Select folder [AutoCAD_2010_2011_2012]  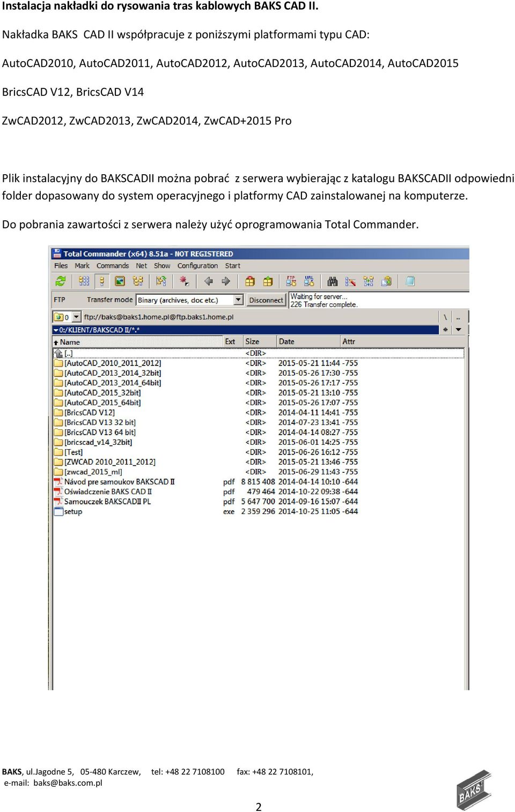coord(113,363)
